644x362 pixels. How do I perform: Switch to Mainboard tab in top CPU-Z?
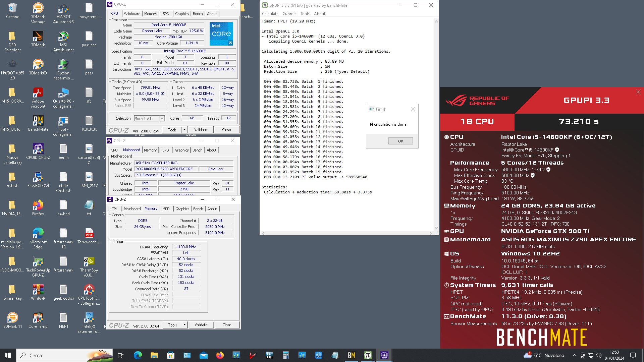tap(132, 14)
